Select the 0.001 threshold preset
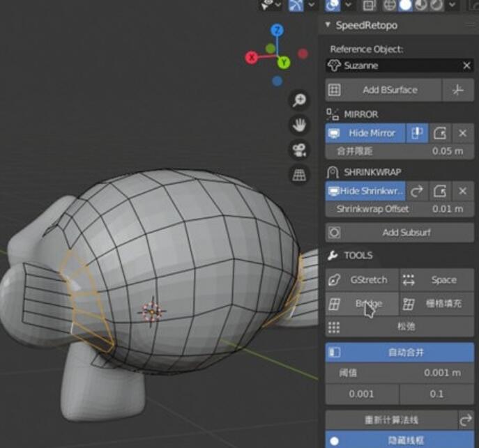The image size is (479, 448). (362, 394)
